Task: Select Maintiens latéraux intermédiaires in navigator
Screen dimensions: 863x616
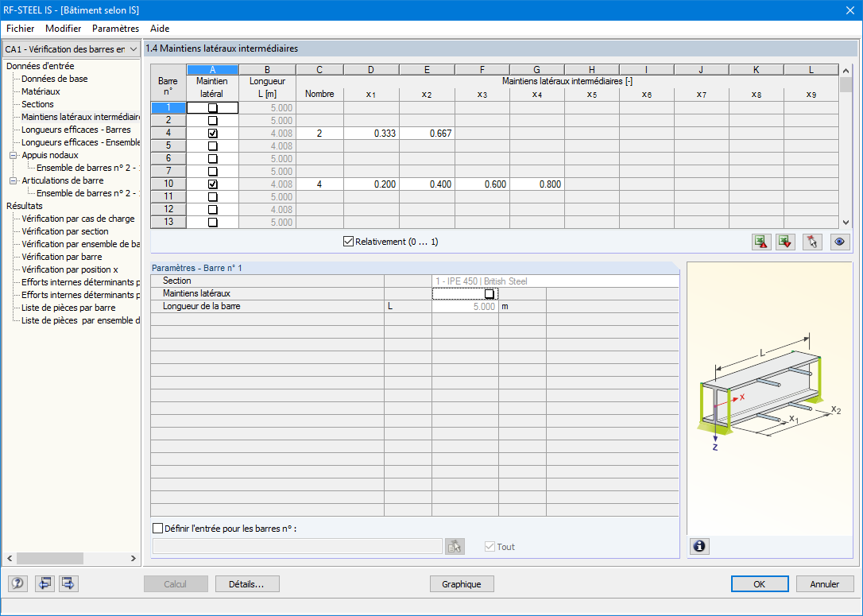Action: pos(80,117)
